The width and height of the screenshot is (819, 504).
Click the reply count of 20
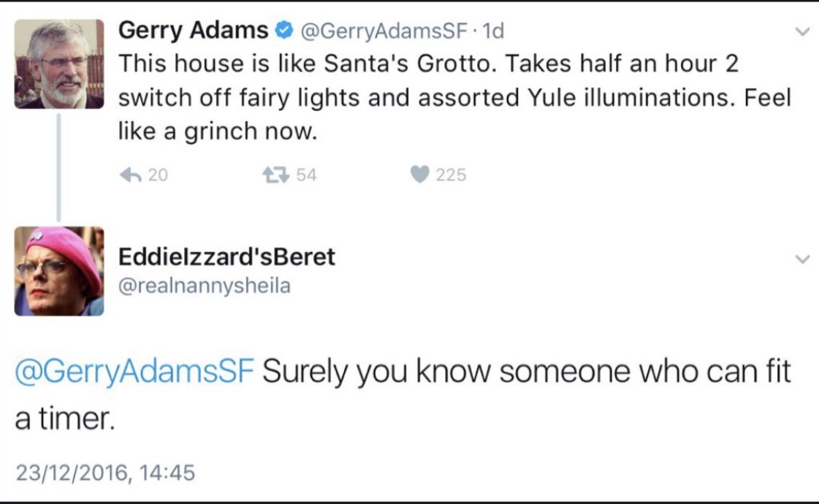pyautogui.click(x=158, y=175)
